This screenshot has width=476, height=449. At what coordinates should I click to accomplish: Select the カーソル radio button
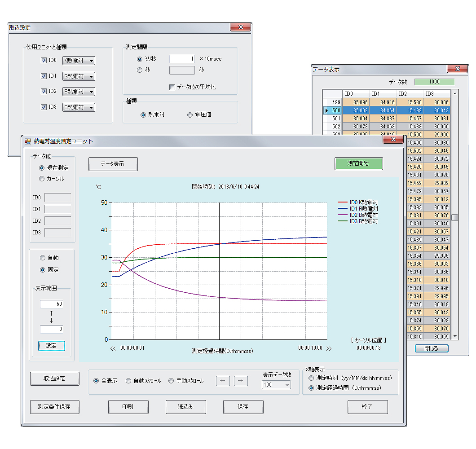(x=42, y=179)
